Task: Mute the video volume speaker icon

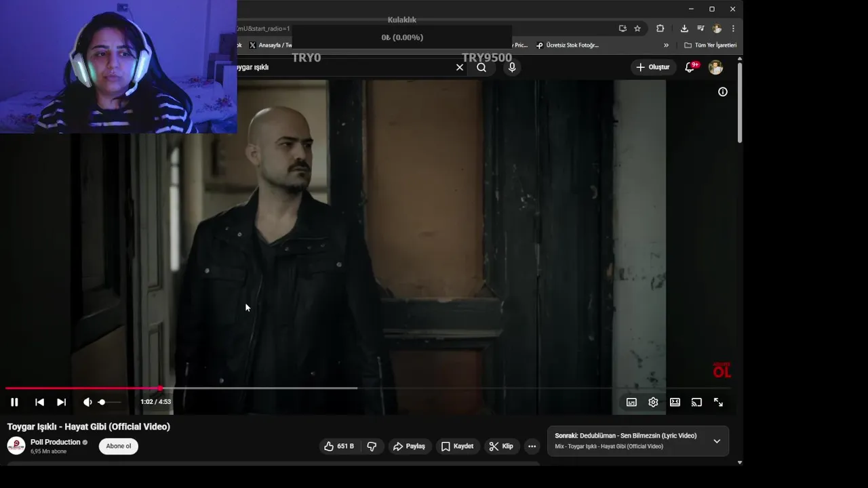Action: click(x=87, y=402)
